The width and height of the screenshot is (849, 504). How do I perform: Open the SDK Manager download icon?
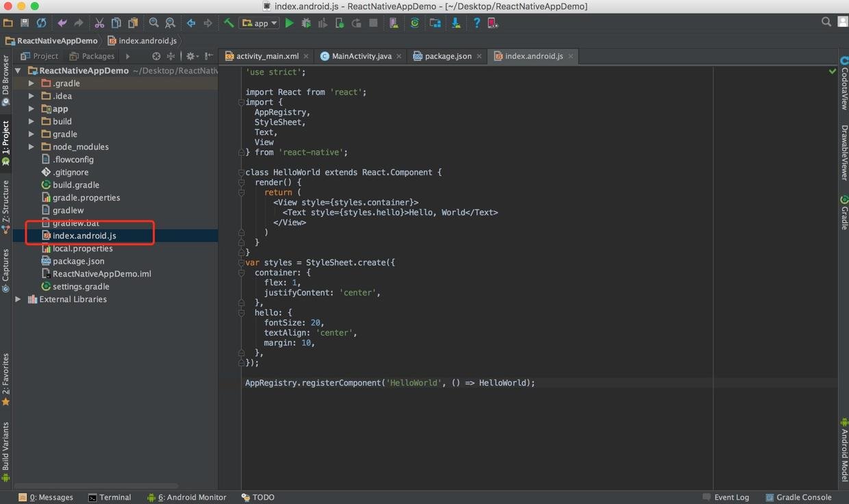click(455, 23)
